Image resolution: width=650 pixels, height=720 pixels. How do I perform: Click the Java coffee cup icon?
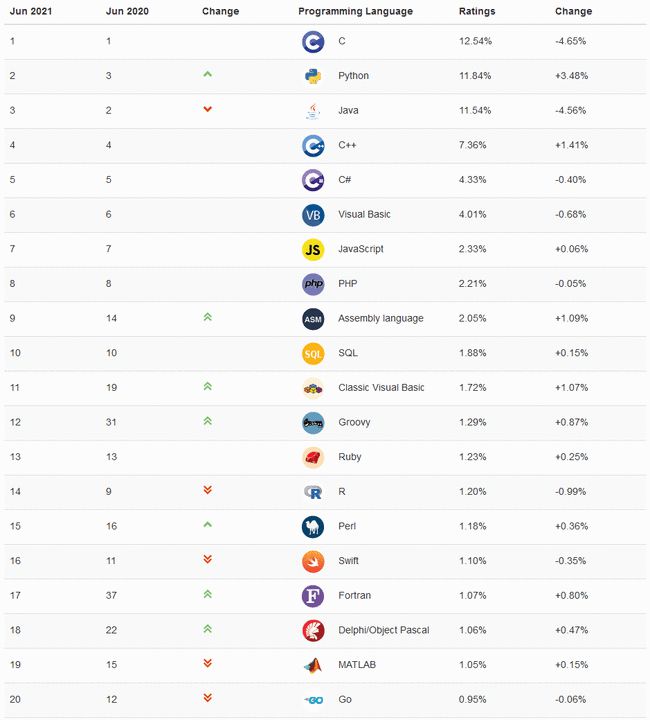pos(313,111)
